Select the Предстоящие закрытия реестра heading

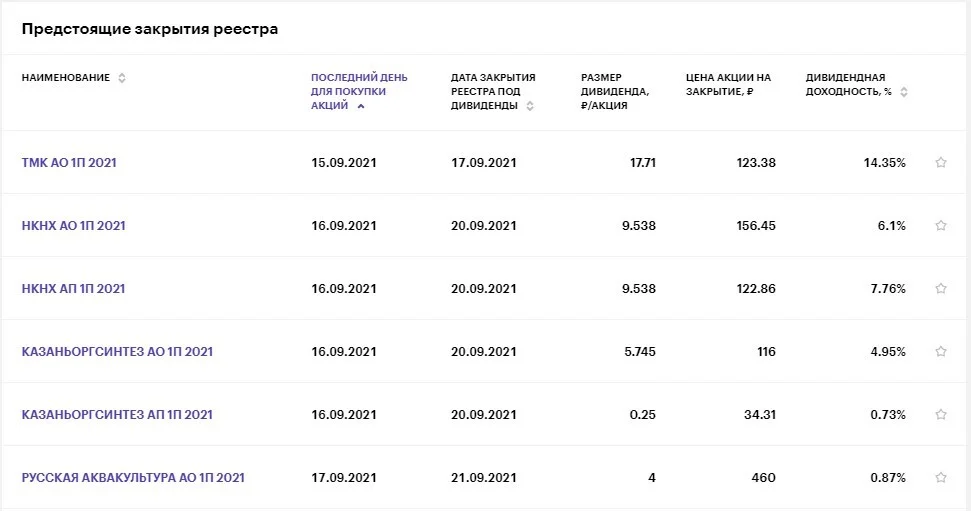(150, 29)
